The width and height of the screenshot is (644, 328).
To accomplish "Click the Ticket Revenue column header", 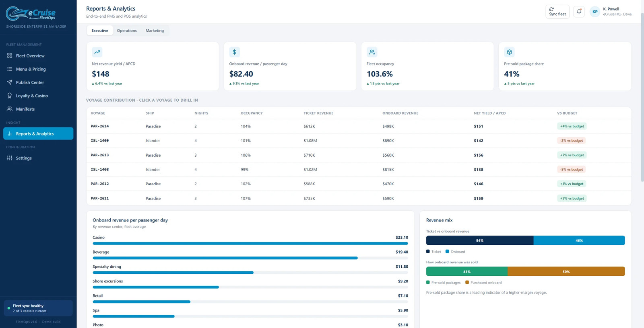I will click(x=318, y=113).
